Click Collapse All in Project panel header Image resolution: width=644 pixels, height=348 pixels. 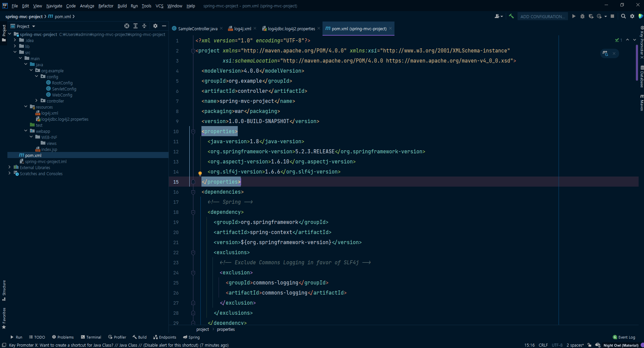(144, 26)
